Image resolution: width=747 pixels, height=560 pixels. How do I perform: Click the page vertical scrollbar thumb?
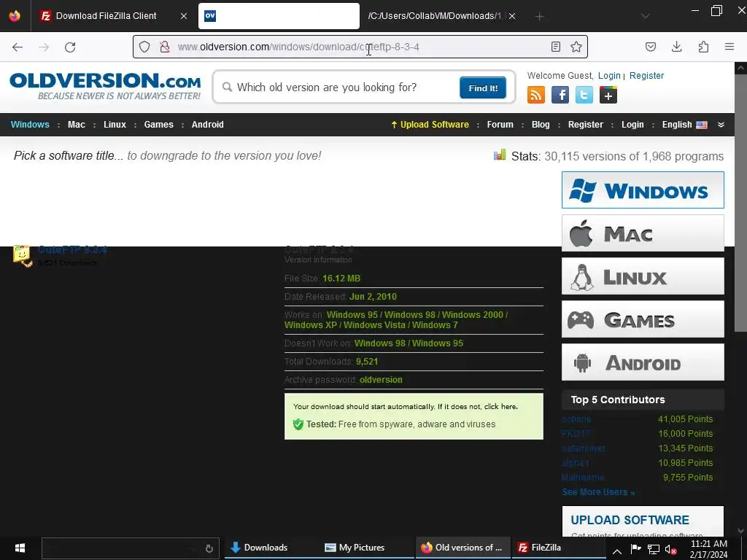point(740,203)
